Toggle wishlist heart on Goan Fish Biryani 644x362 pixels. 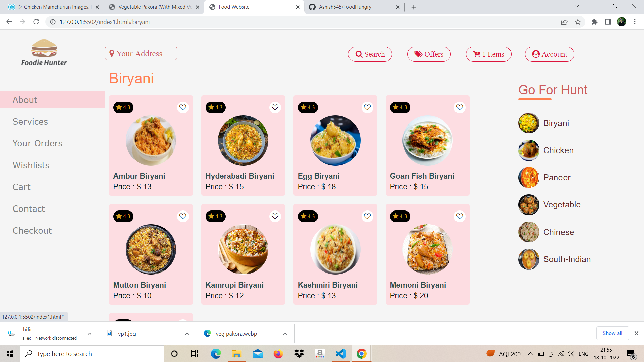coord(460,107)
